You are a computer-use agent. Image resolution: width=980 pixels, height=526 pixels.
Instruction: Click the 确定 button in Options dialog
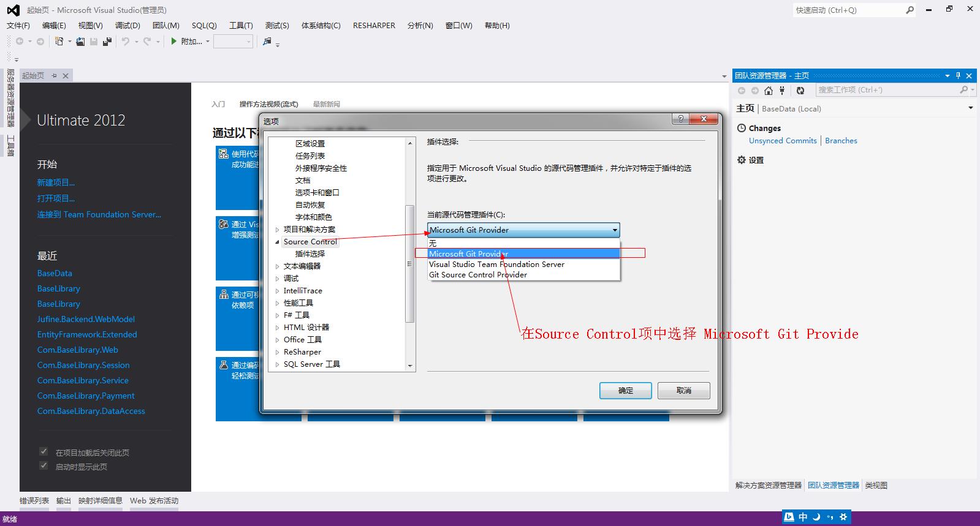[626, 391]
